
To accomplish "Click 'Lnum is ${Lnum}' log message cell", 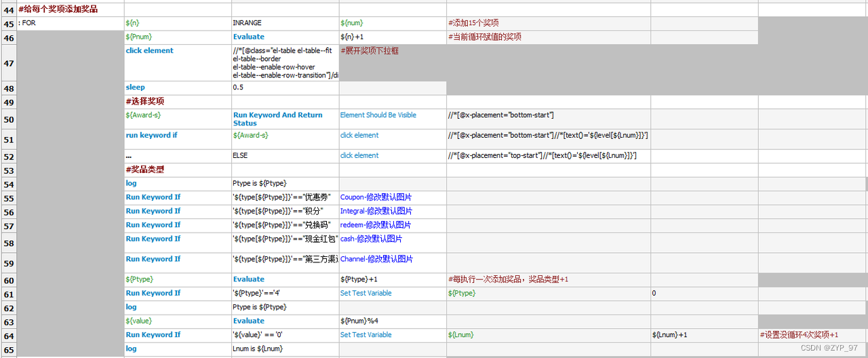I will click(285, 349).
